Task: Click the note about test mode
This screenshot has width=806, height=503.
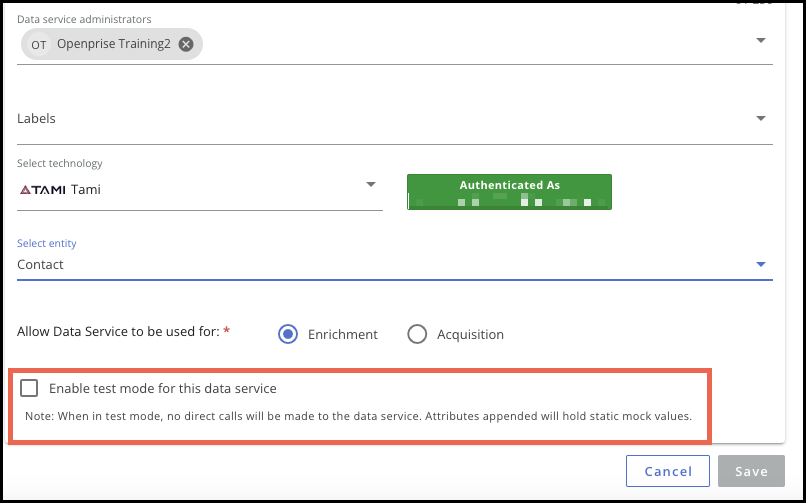Action: [x=358, y=416]
